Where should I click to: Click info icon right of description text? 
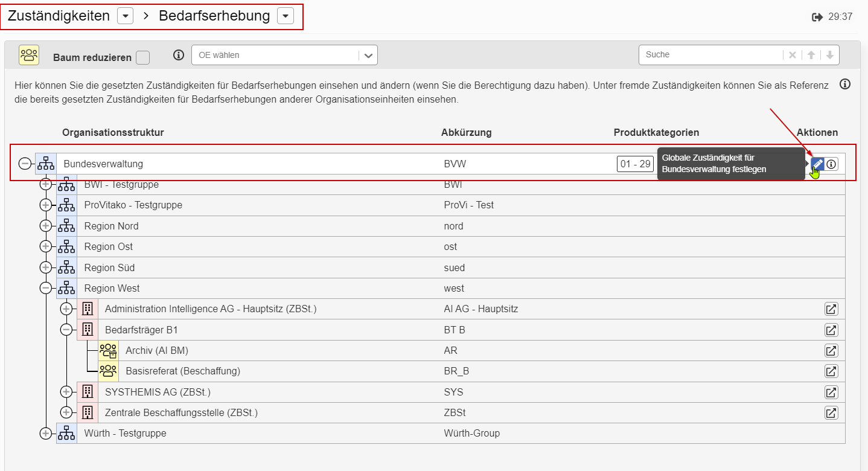point(845,85)
